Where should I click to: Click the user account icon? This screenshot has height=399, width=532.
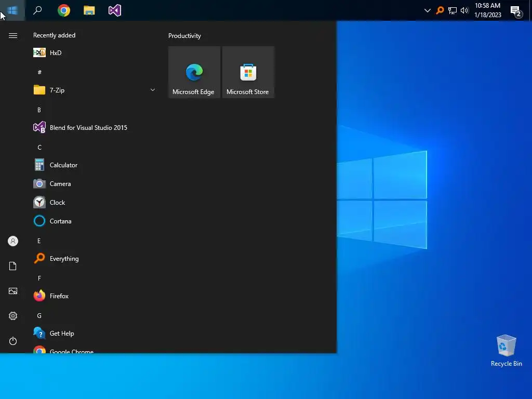click(x=13, y=241)
